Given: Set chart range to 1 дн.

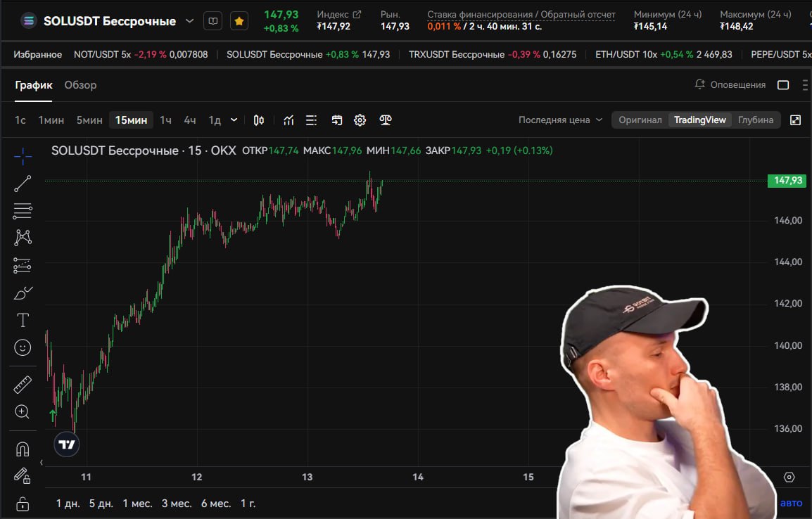Looking at the screenshot, I should pos(68,504).
